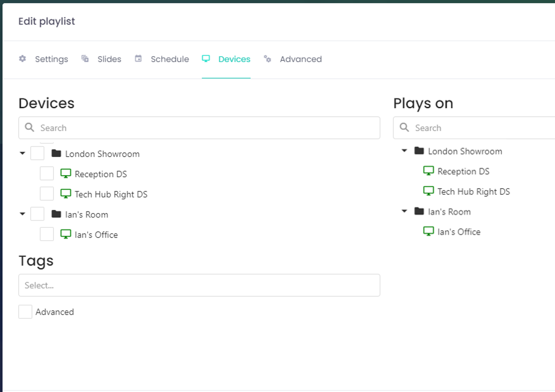Viewport: 555px width, 392px height.
Task: Select London Showroom label in Devices list
Action: coord(102,154)
